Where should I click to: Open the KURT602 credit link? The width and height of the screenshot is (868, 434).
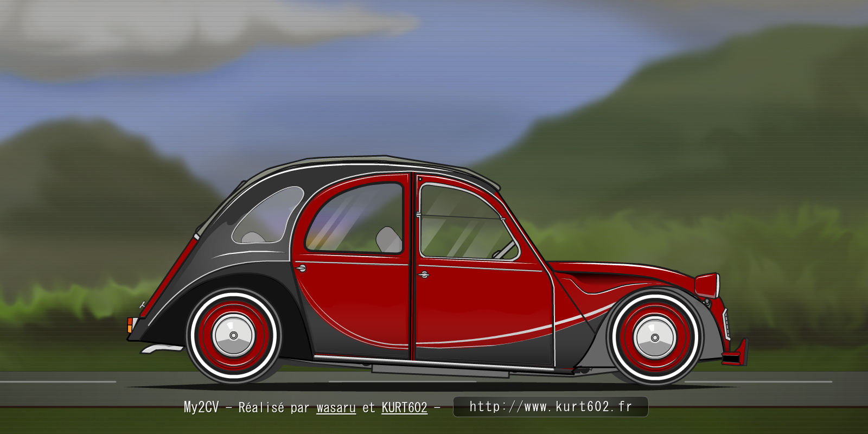404,407
